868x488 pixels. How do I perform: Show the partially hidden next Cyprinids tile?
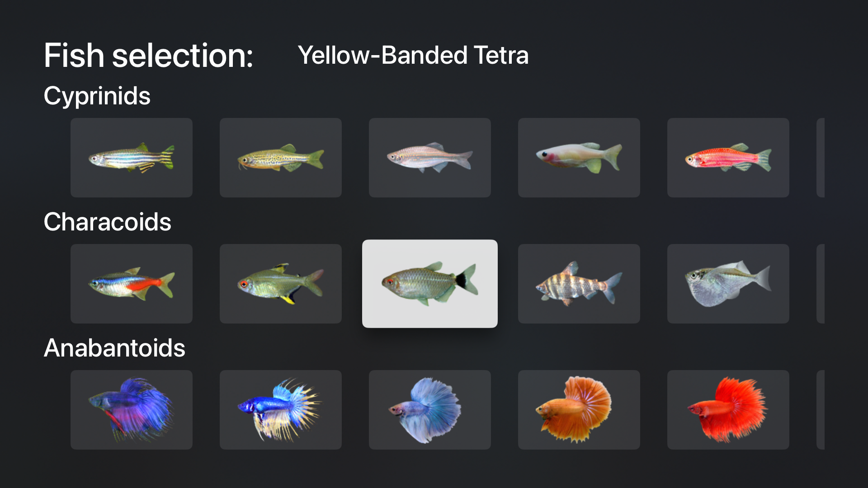[821, 158]
